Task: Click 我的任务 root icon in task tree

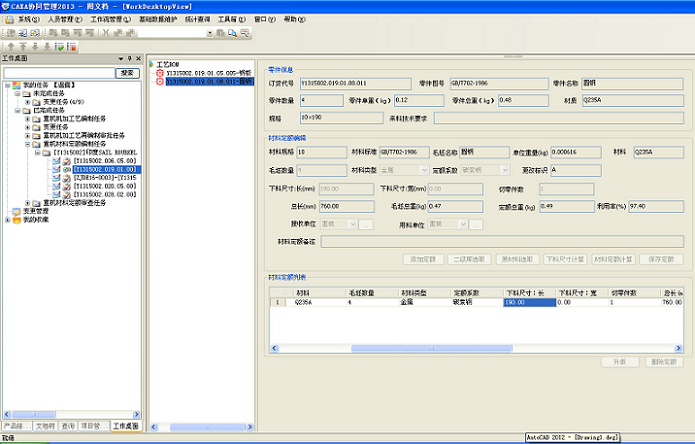Action: 17,85
